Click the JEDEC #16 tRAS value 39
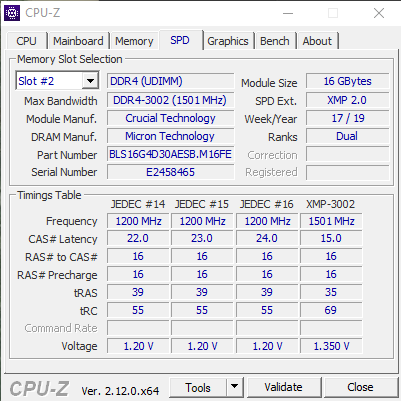This screenshot has height=401, width=401. [x=267, y=292]
